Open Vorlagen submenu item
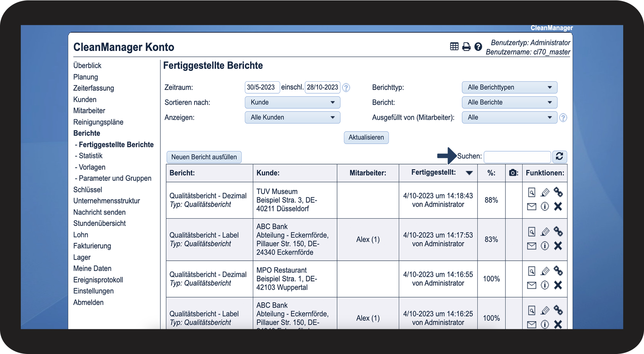644x354 pixels. point(92,167)
